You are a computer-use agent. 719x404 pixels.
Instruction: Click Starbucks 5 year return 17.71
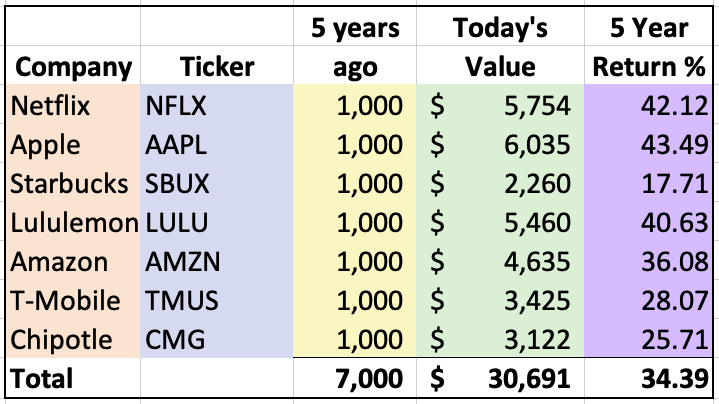point(648,183)
